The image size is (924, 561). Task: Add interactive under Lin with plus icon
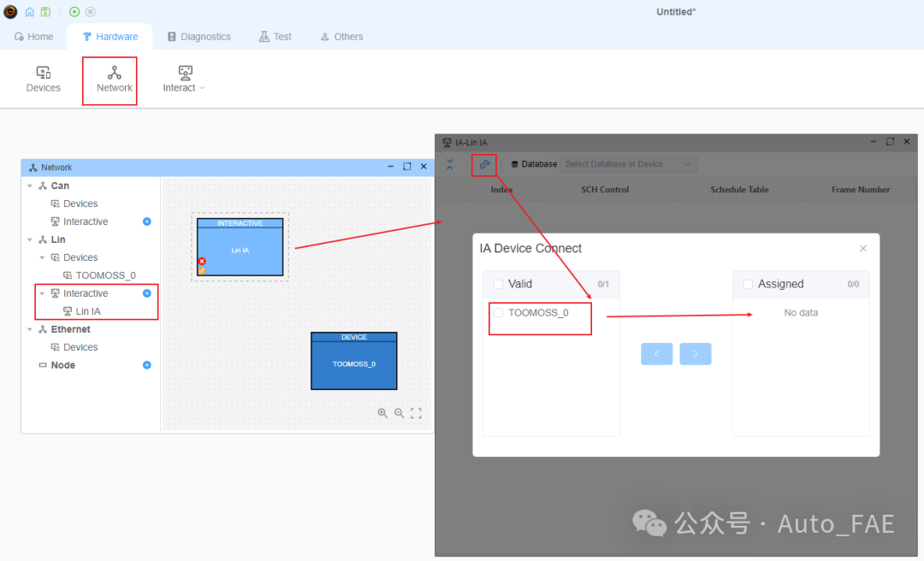coord(147,293)
